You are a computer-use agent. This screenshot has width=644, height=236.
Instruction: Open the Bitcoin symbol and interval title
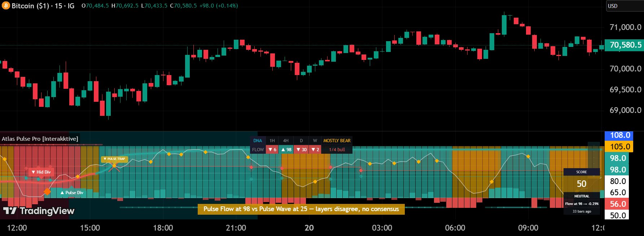point(43,6)
